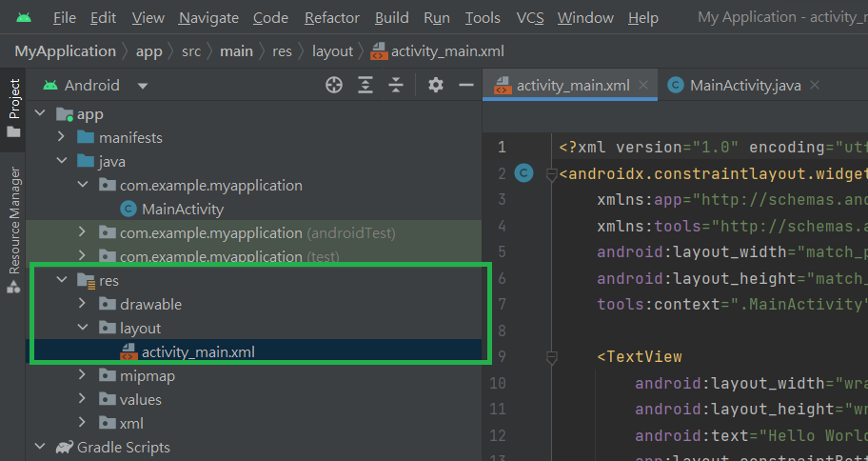Open the Edit menu

click(x=104, y=18)
